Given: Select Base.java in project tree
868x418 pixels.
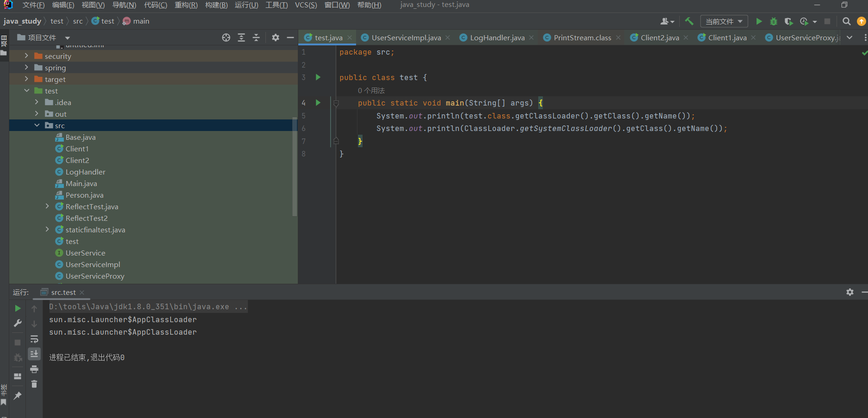Looking at the screenshot, I should (x=80, y=137).
